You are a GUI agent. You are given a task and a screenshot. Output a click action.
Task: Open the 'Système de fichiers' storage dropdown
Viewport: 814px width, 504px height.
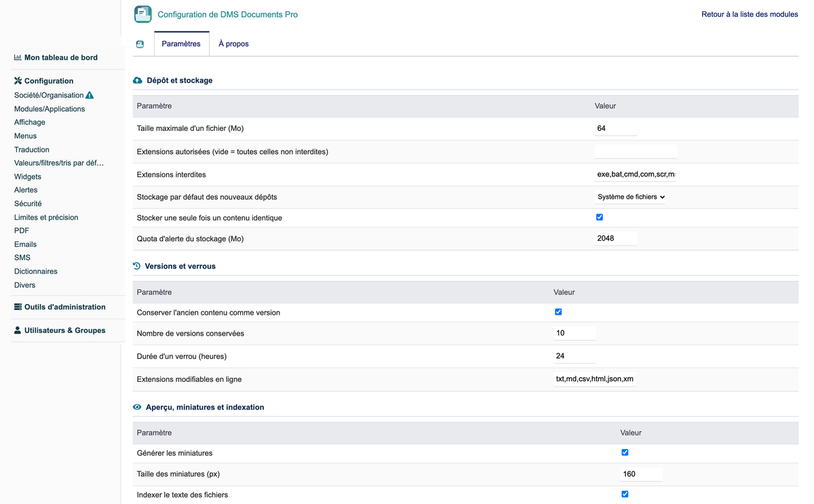(x=631, y=197)
